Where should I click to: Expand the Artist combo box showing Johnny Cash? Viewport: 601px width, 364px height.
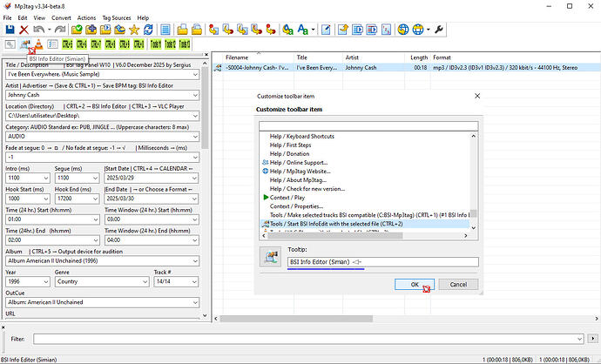coord(195,95)
